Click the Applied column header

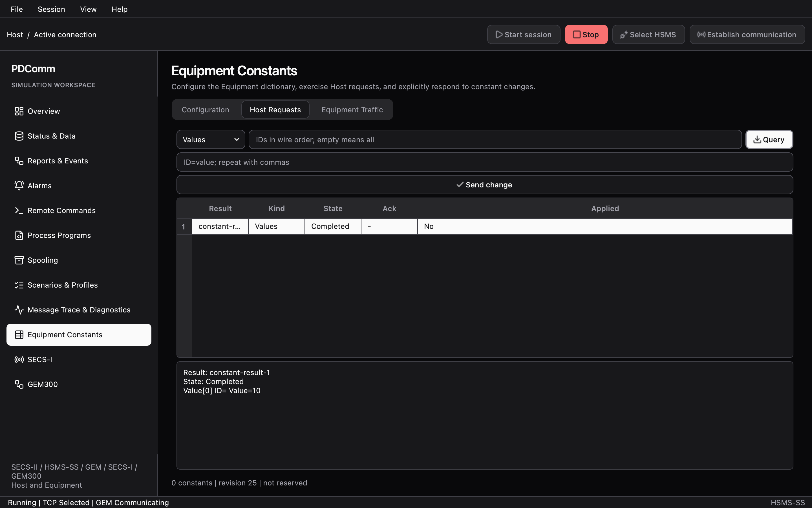point(605,209)
